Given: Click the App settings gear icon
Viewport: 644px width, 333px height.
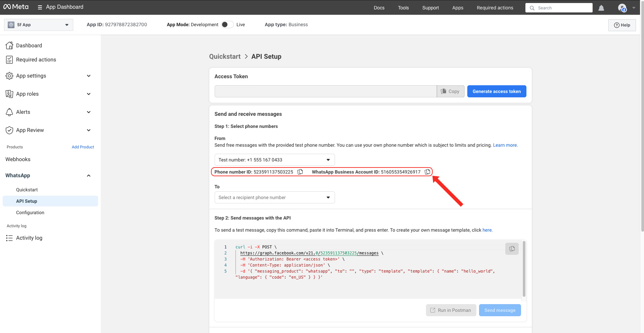Looking at the screenshot, I should [x=9, y=76].
